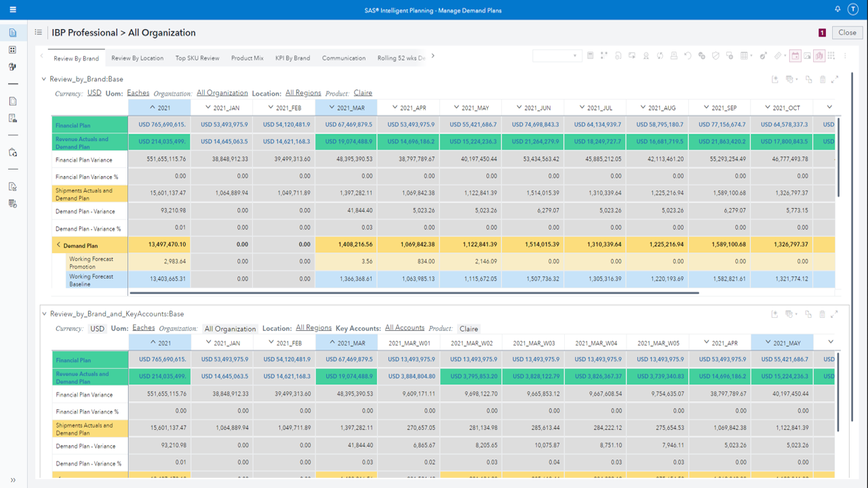Click the dotted grid toolbar icon

coord(831,56)
